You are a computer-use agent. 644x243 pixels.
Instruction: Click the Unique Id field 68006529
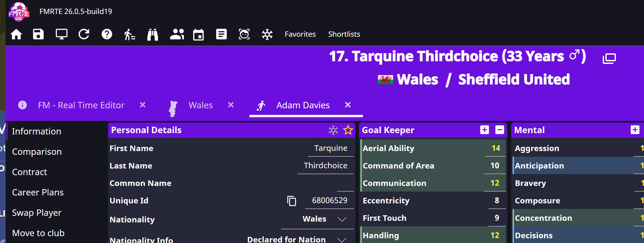329,200
